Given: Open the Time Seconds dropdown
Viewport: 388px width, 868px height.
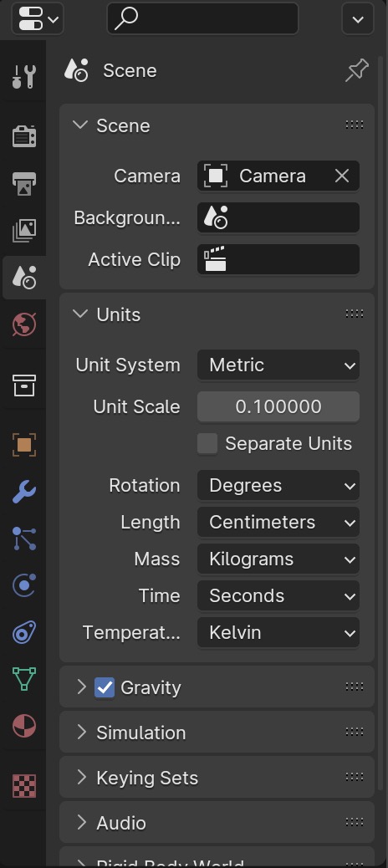Looking at the screenshot, I should click(278, 596).
